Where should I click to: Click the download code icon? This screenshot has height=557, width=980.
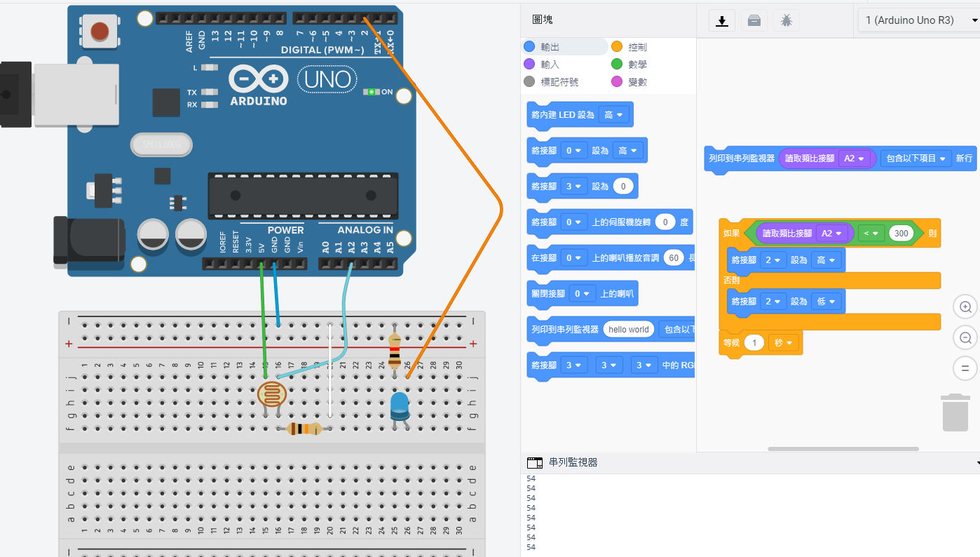[x=721, y=20]
